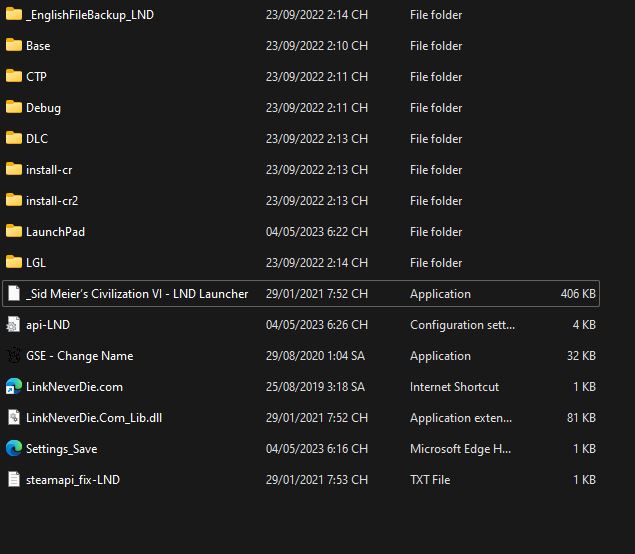The height and width of the screenshot is (554, 635).
Task: Click the Application exten... type label
Action: click(461, 418)
